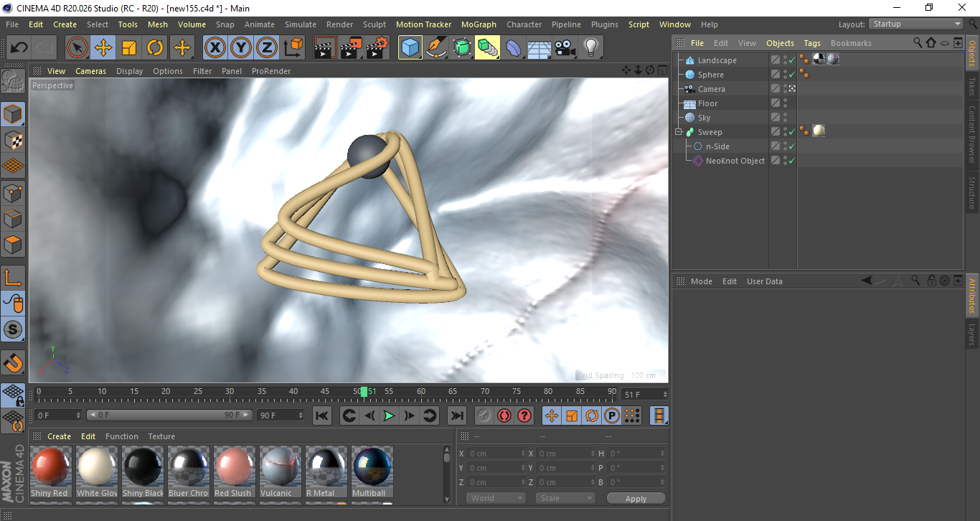Click the Camera active view tag
980x521 pixels.
tap(792, 89)
